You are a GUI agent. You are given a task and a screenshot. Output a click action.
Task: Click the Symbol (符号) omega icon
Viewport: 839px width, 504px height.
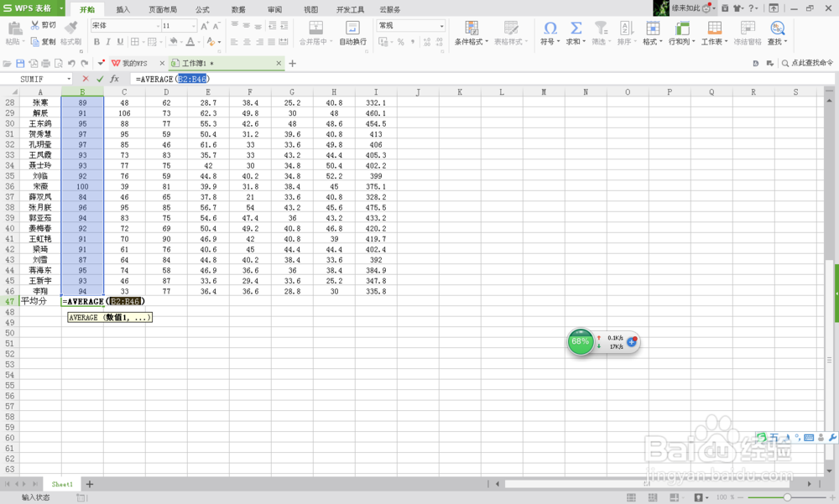[550, 28]
